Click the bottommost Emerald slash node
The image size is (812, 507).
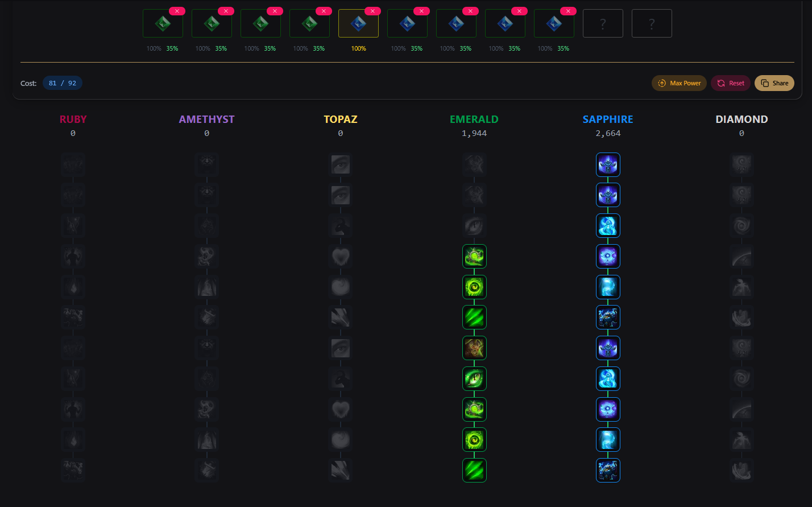tap(474, 470)
